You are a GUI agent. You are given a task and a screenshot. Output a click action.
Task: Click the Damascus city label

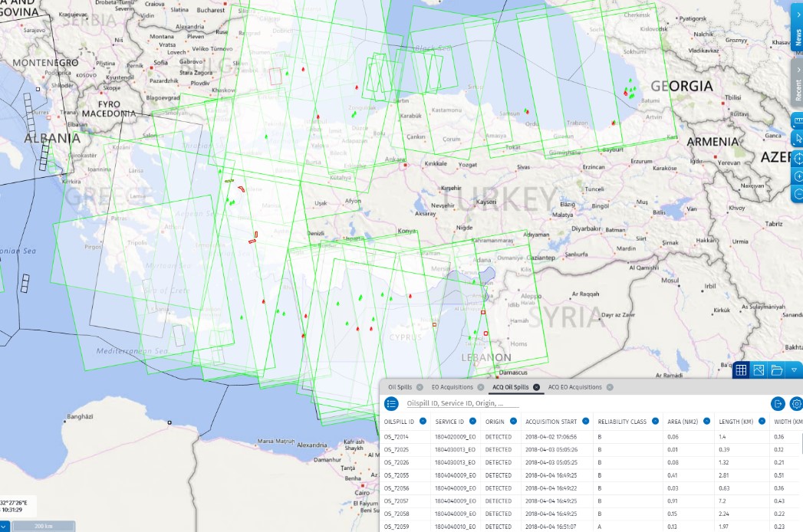coord(513,373)
